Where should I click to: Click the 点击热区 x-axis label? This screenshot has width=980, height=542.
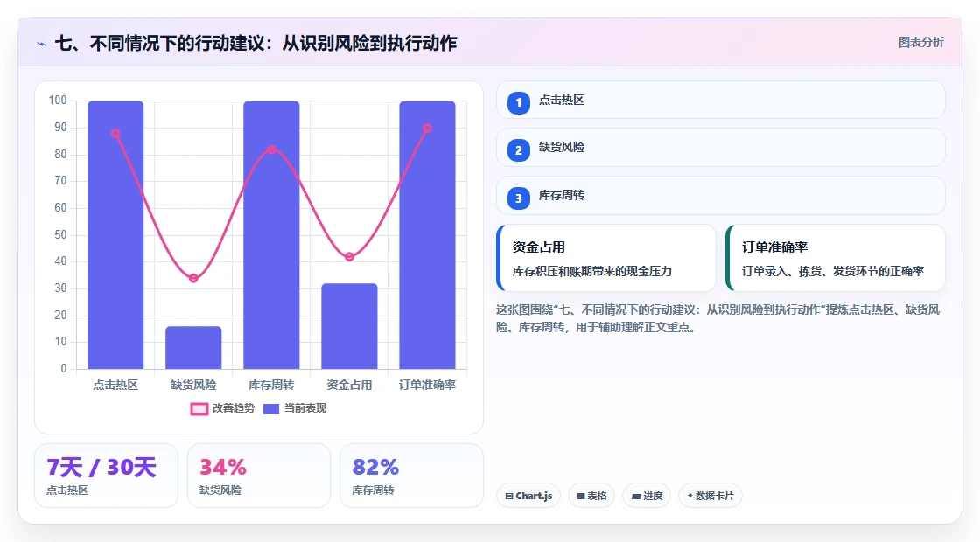click(x=115, y=386)
